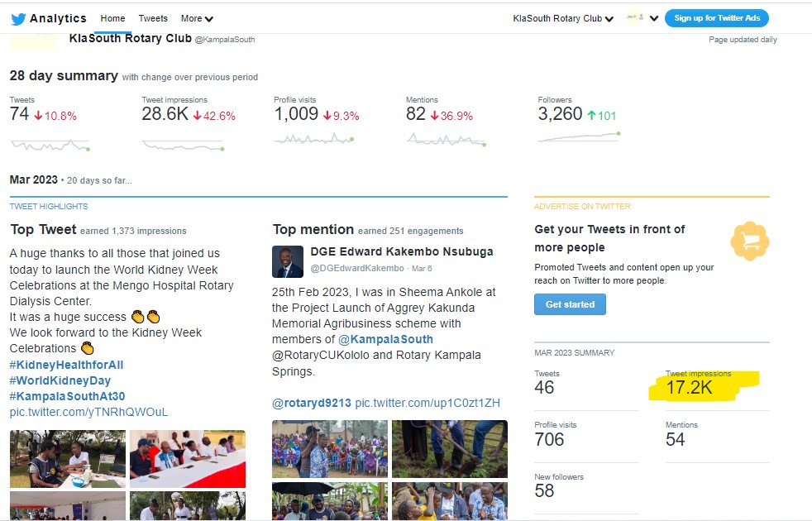The image size is (812, 521).
Task: Open top mention photo with black umbrella
Action: (x=329, y=501)
